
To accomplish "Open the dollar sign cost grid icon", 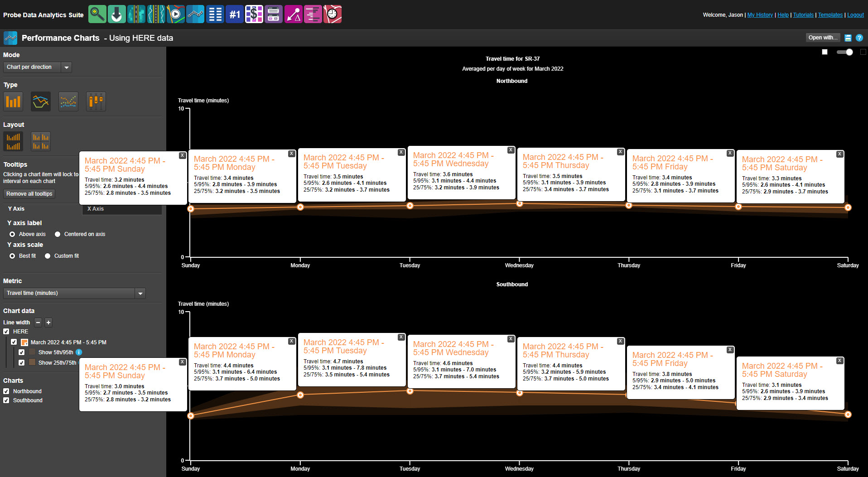I will (254, 14).
